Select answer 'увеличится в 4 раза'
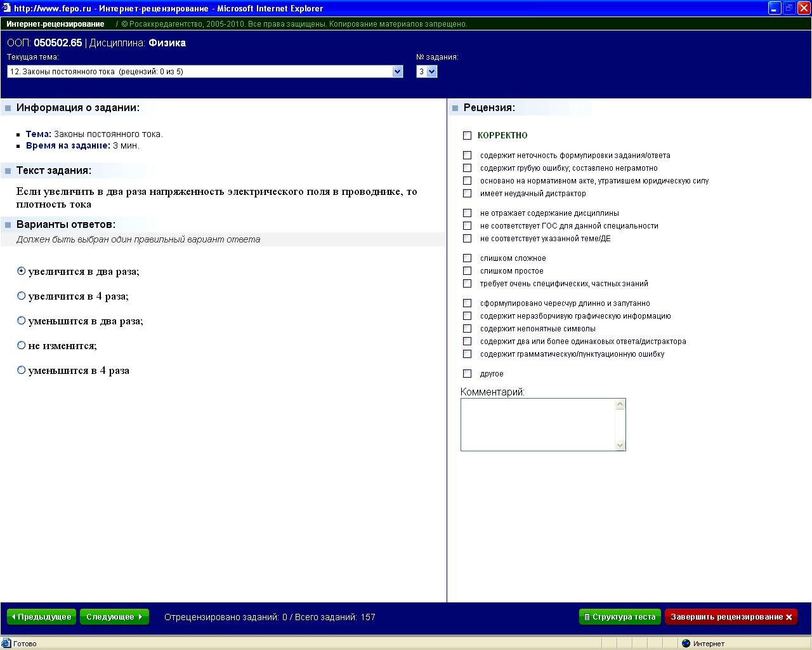812x650 pixels. (22, 296)
